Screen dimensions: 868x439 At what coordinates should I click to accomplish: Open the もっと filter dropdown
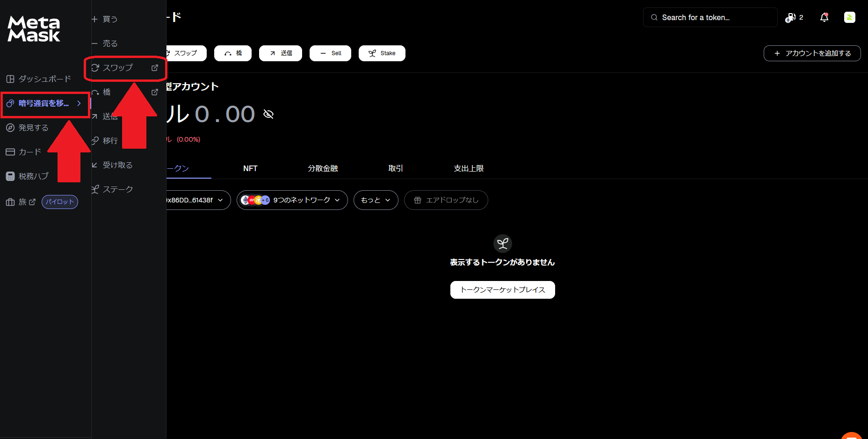pyautogui.click(x=376, y=200)
